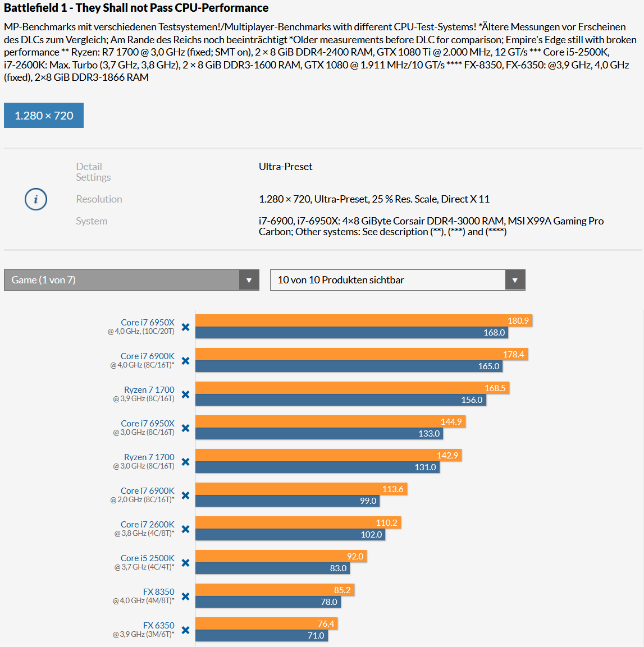Click the orange 110.2 bar
Screen dimensions: 644x647
tap(298, 523)
